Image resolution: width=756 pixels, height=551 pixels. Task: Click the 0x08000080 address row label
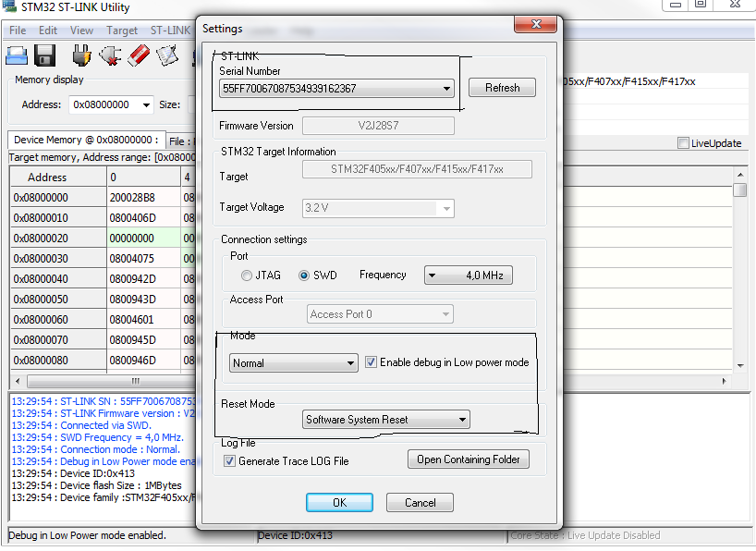pyautogui.click(x=58, y=360)
